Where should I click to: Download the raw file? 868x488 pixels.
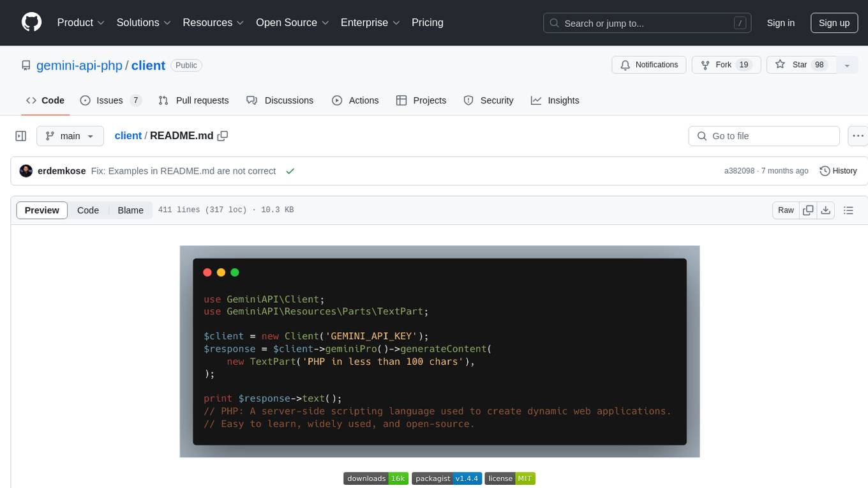click(x=825, y=210)
